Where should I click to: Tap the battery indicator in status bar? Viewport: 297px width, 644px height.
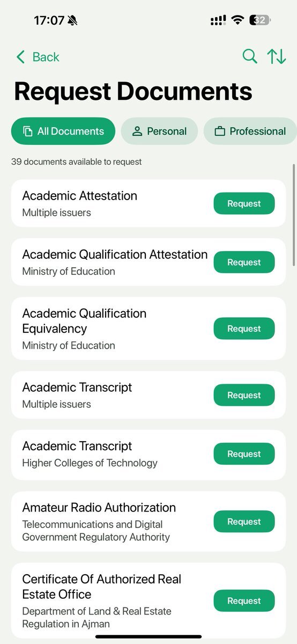pos(261,20)
